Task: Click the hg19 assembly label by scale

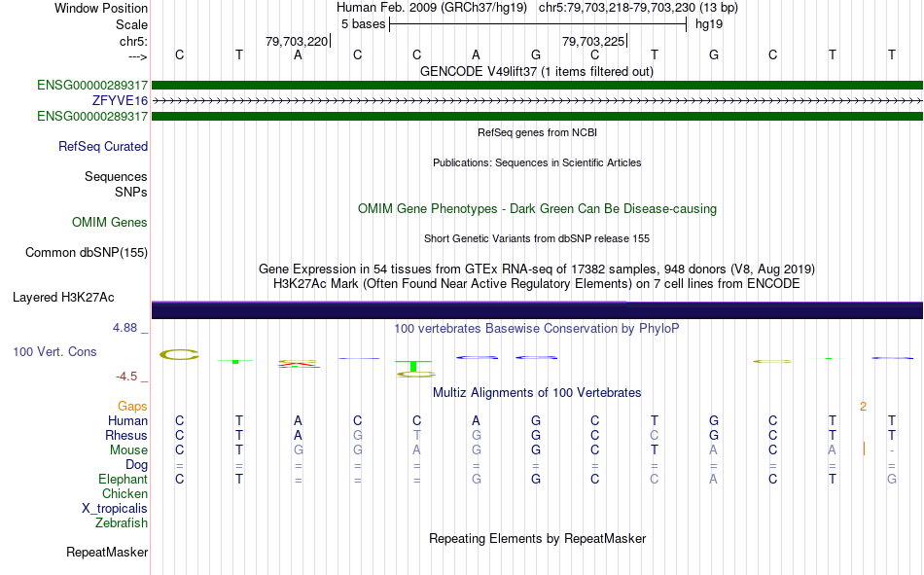Action: click(x=709, y=24)
